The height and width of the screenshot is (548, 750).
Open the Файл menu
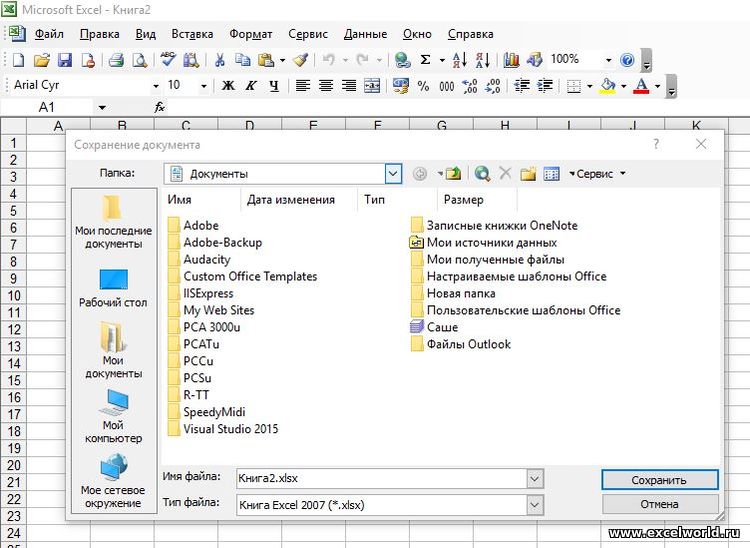coord(49,34)
